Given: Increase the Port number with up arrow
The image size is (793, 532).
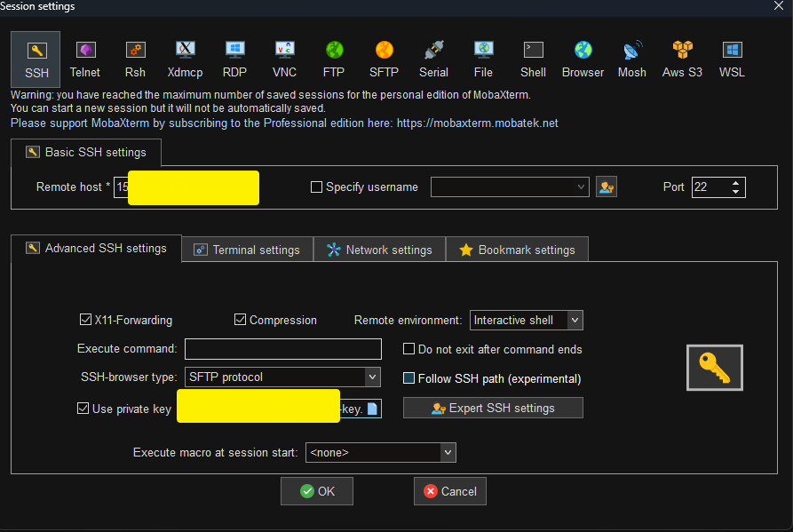Looking at the screenshot, I should [x=736, y=183].
